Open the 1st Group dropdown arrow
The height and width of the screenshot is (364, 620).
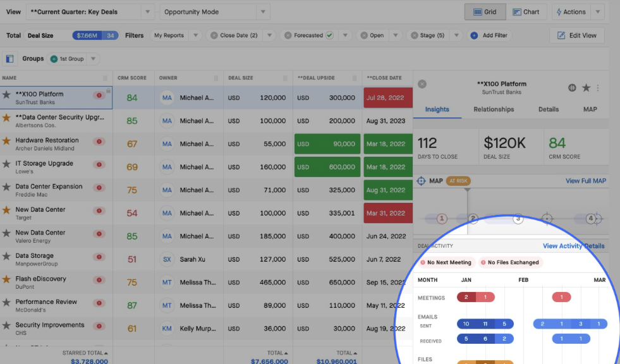pos(94,59)
